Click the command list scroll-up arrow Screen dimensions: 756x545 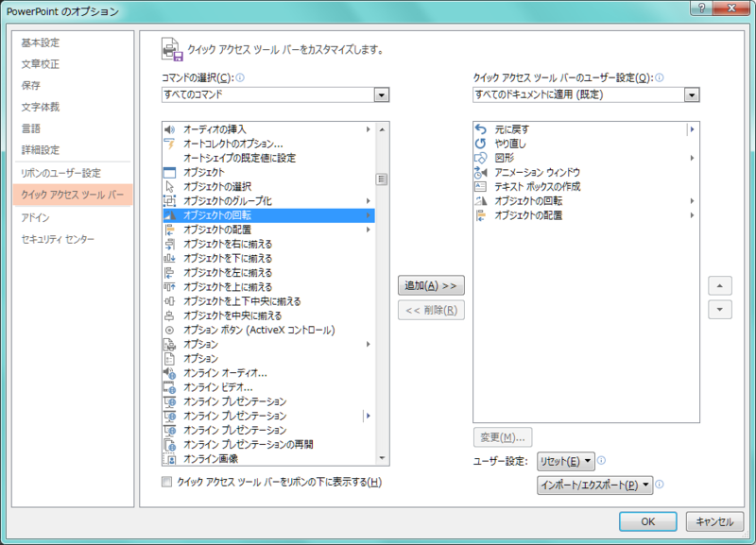click(382, 129)
